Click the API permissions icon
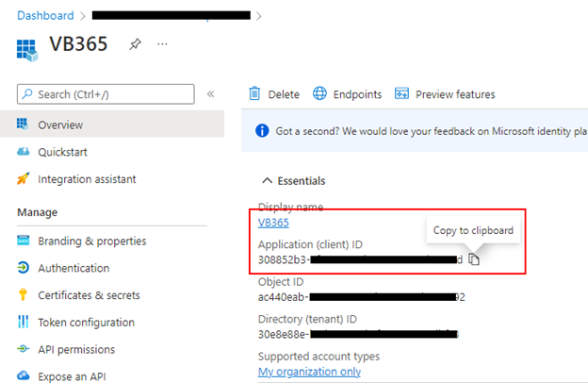 23,349
